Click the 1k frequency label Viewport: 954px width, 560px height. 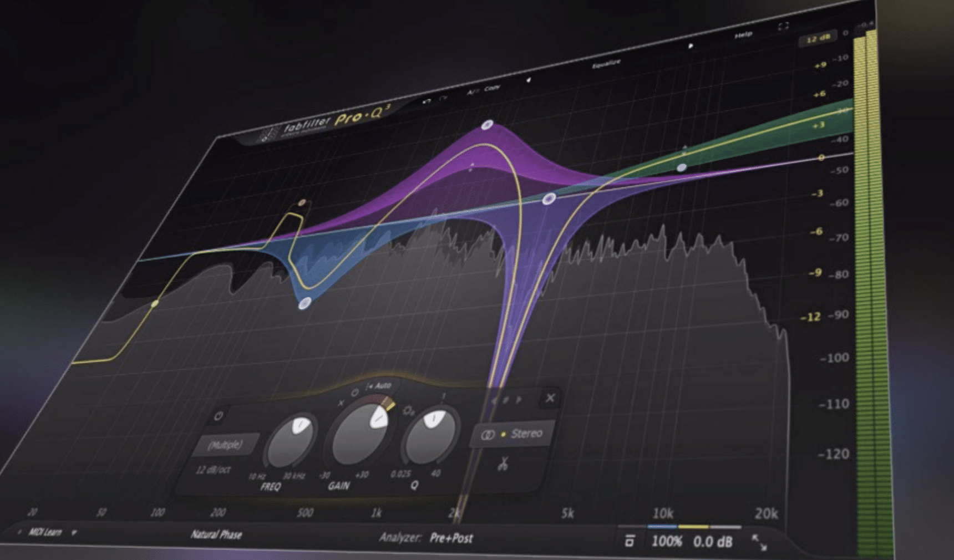pyautogui.click(x=376, y=513)
